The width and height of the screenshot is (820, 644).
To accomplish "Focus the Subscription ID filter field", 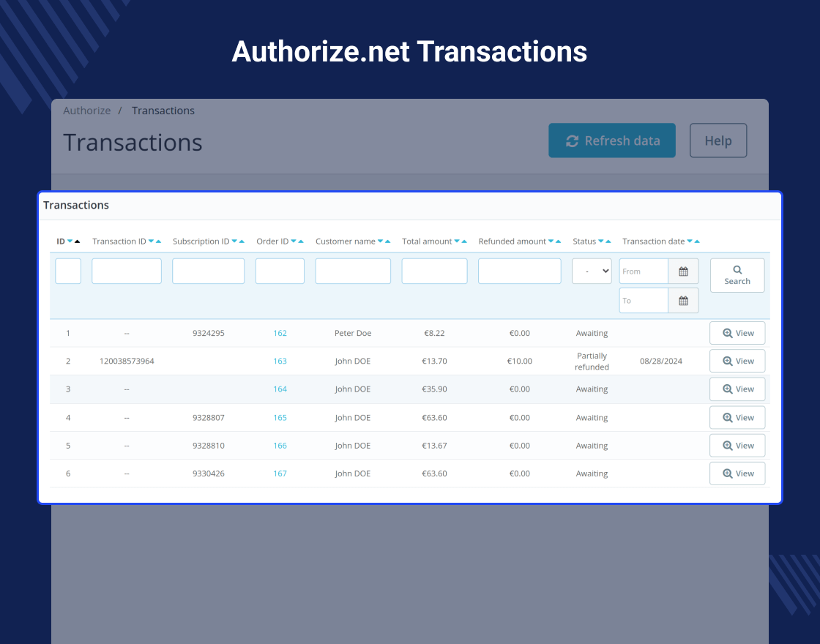I will (x=208, y=272).
